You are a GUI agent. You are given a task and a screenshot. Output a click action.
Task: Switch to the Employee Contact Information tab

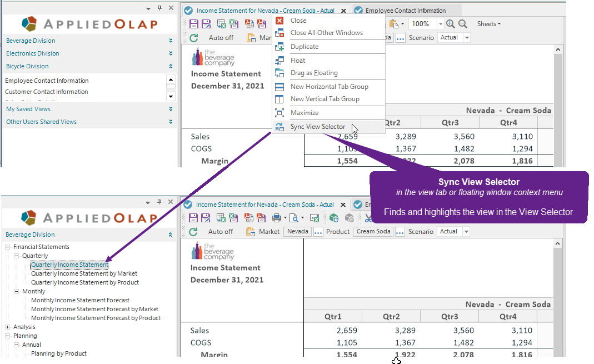point(406,11)
